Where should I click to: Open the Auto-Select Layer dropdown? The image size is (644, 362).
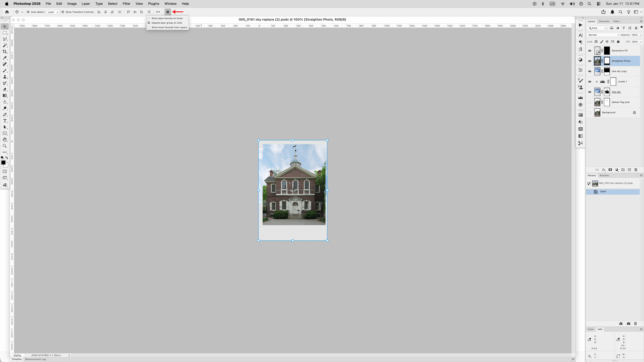tap(53, 12)
